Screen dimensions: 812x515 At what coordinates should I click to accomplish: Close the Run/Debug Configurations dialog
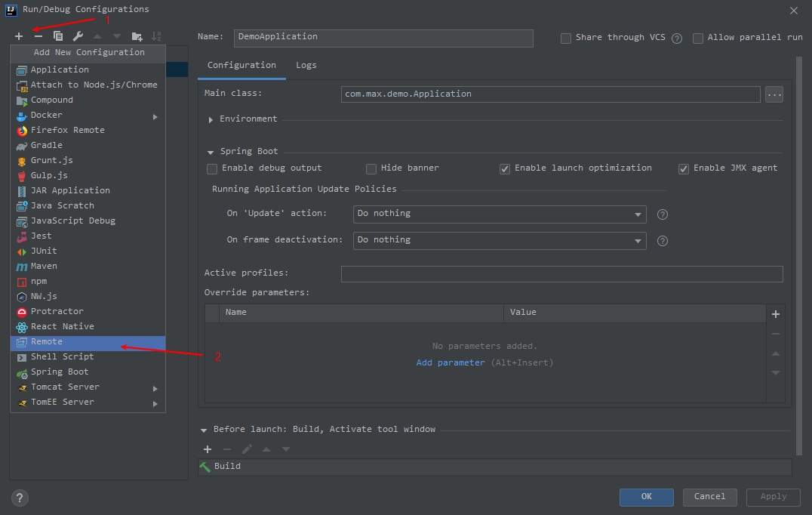point(794,11)
